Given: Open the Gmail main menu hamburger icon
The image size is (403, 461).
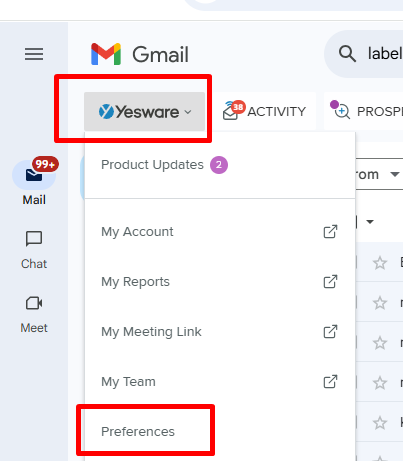Looking at the screenshot, I should point(34,54).
